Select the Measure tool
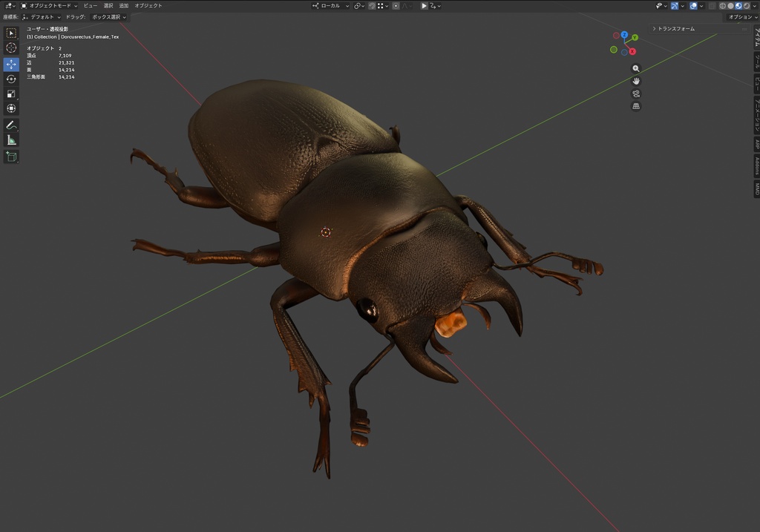 point(11,140)
